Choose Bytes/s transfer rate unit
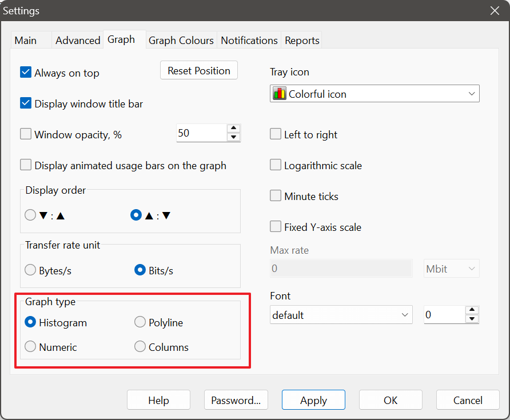Viewport: 510px width, 420px height. (x=30, y=270)
